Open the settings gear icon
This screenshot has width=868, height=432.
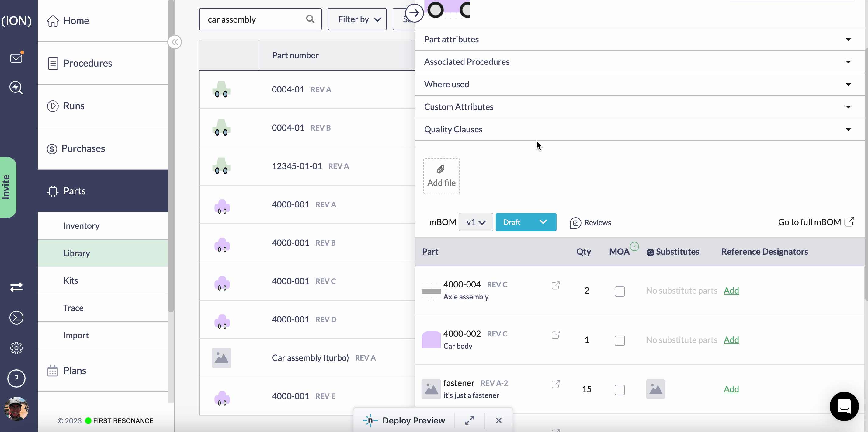[16, 348]
